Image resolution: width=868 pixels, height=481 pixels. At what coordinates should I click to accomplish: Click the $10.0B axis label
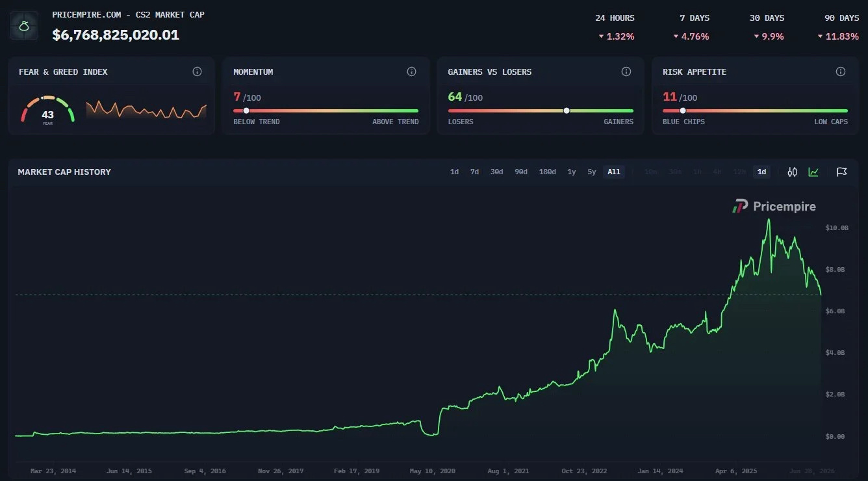point(837,228)
